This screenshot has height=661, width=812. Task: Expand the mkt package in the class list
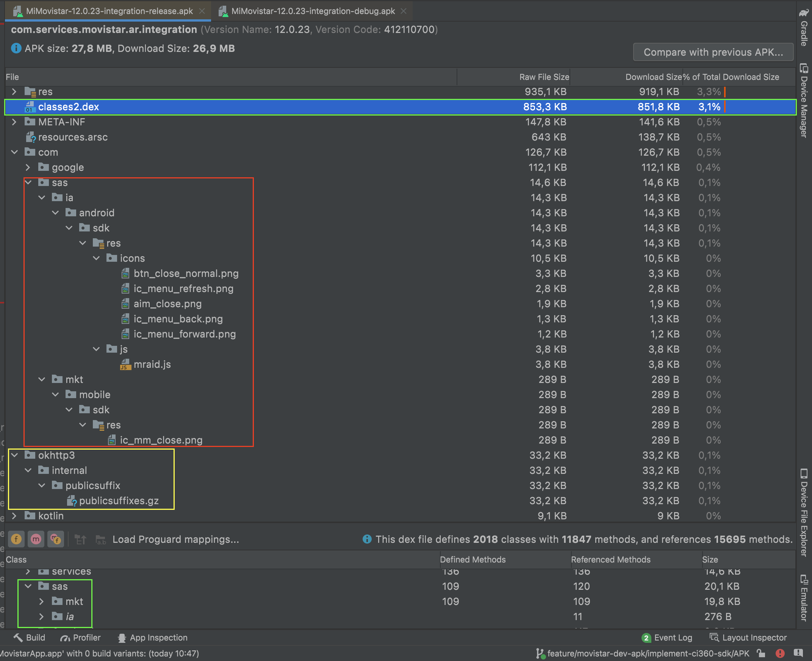point(42,601)
